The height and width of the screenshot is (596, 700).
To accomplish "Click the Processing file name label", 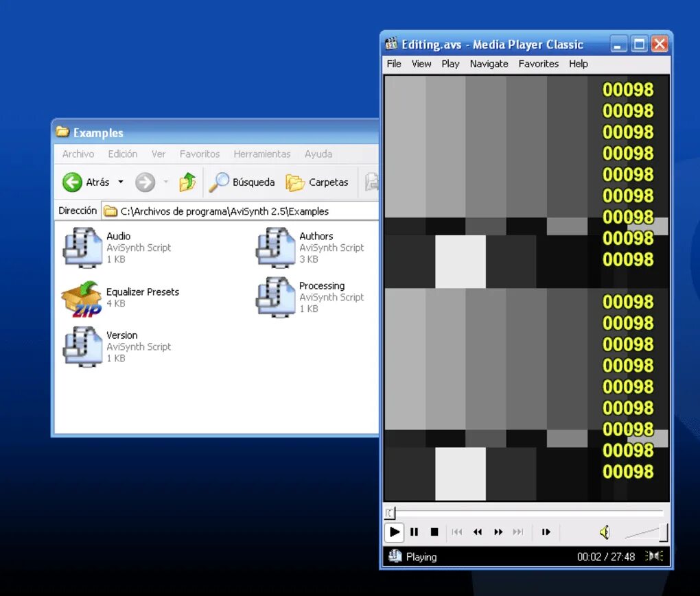I will pos(322,285).
